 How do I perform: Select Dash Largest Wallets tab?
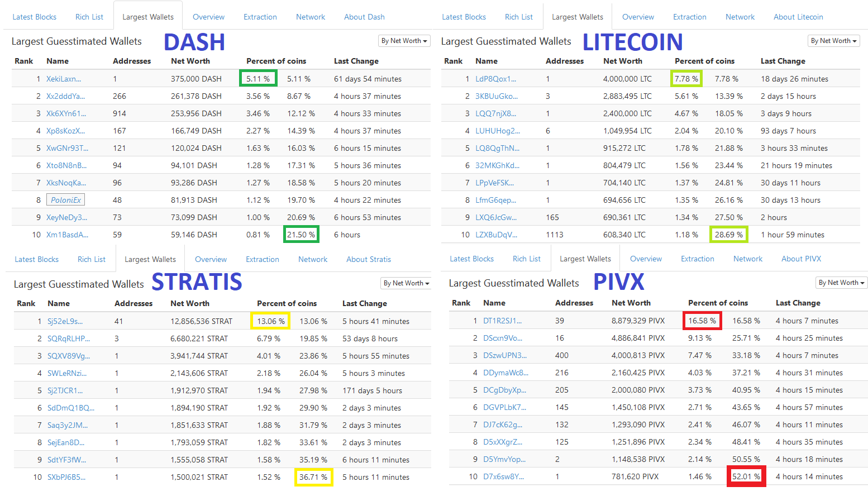click(x=148, y=17)
